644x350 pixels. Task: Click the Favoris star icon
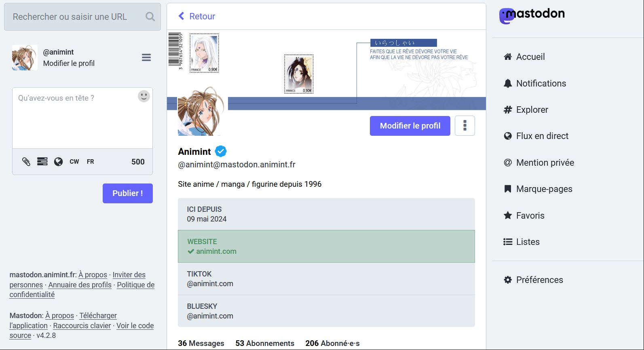coord(508,215)
